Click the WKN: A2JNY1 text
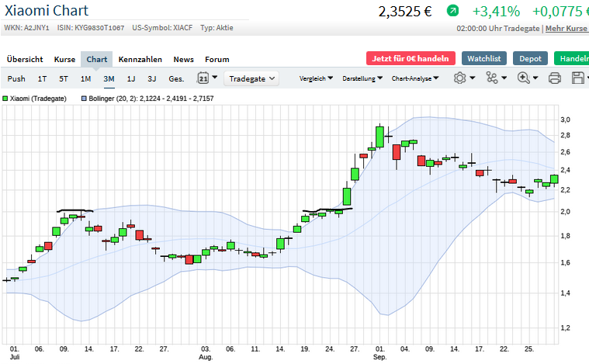The image size is (589, 364). tap(26, 28)
